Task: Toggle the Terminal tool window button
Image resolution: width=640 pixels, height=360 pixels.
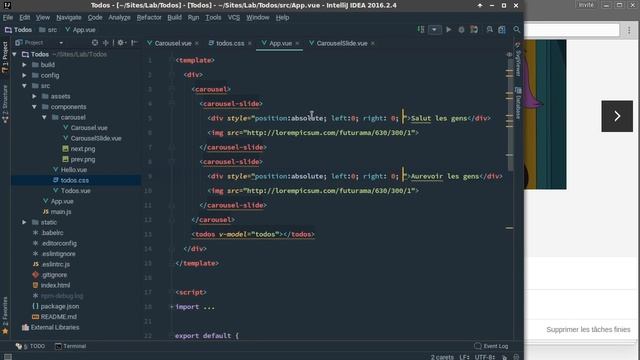Action: [71, 346]
